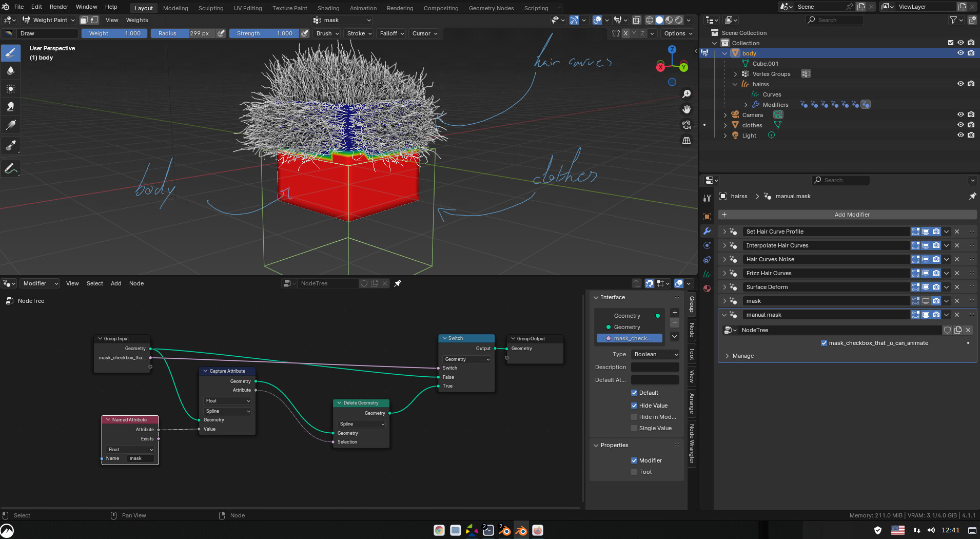The height and width of the screenshot is (539, 980).
Task: Click the outliner Search field
Action: (834, 20)
